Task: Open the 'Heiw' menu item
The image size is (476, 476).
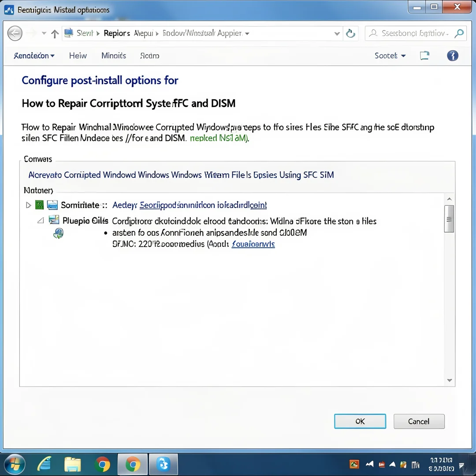Action: pos(78,56)
